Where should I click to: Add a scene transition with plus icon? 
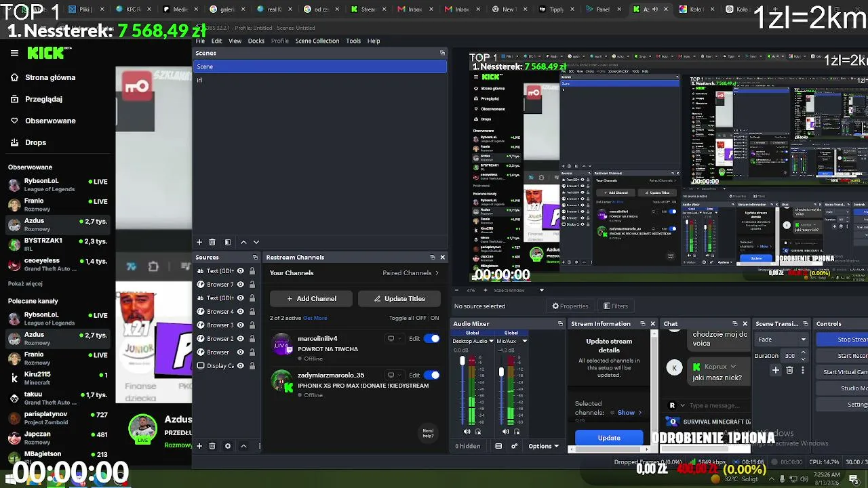click(776, 370)
